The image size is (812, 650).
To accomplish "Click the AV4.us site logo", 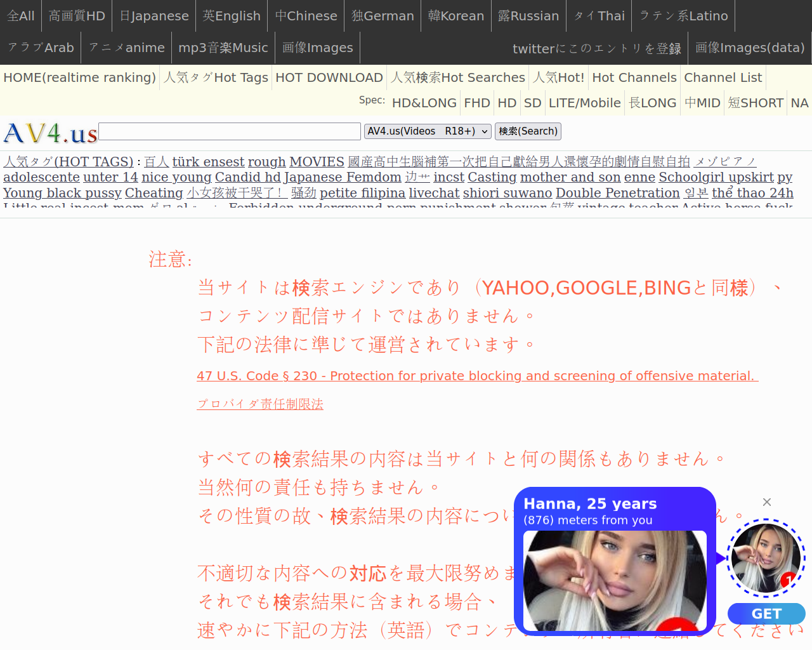I will point(50,133).
